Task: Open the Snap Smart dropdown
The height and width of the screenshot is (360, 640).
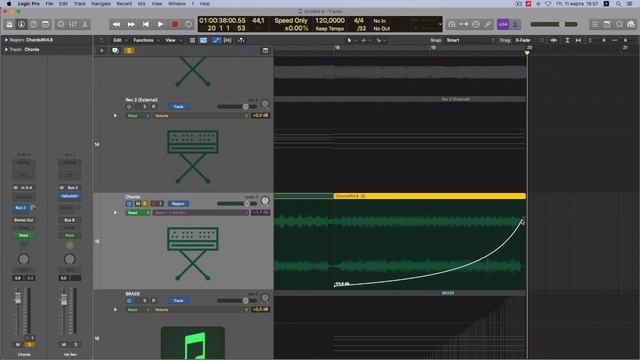Action: pyautogui.click(x=470, y=40)
